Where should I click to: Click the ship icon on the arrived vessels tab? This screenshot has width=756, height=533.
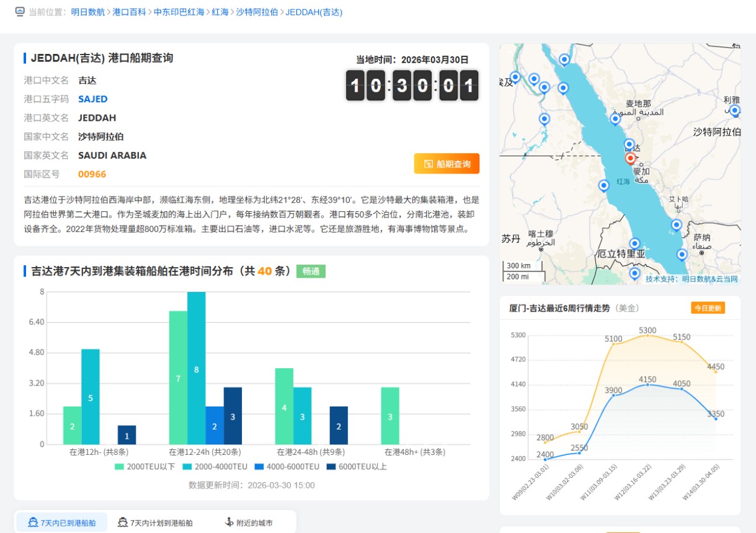click(x=33, y=522)
